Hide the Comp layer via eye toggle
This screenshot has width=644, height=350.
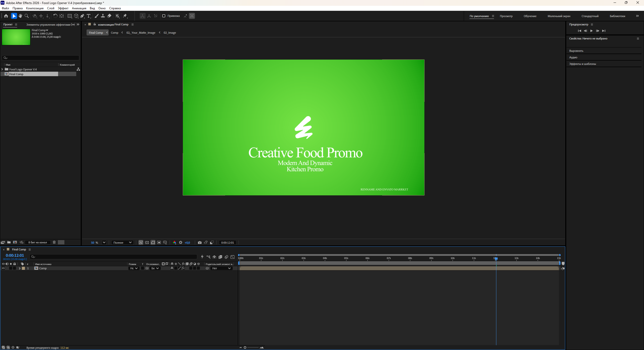3,268
